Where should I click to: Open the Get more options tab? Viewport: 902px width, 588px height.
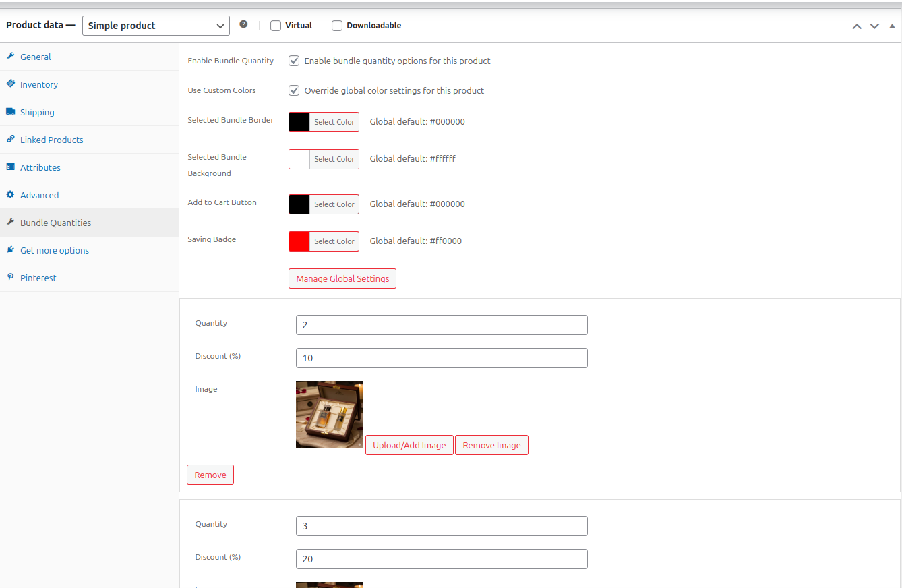[x=55, y=250]
